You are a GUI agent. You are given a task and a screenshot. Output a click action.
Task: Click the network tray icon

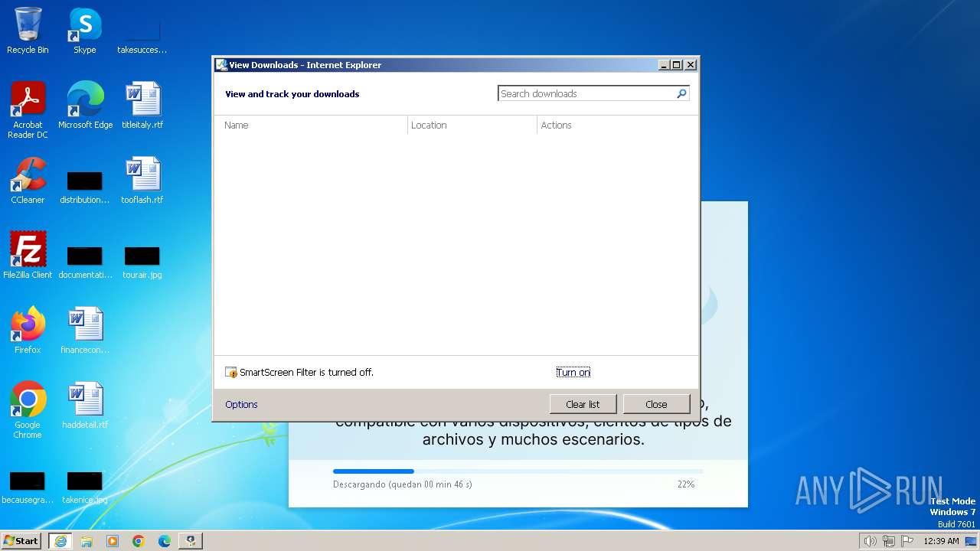click(889, 541)
